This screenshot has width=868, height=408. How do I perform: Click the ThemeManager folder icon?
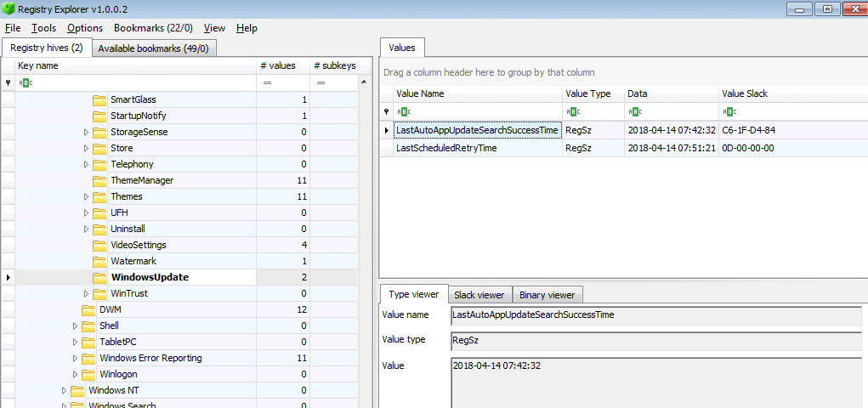[99, 180]
